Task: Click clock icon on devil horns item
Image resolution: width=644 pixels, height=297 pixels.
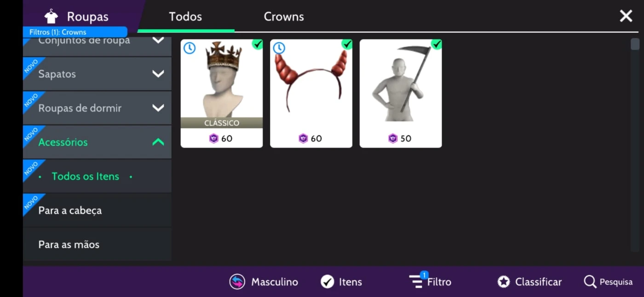Action: point(279,48)
